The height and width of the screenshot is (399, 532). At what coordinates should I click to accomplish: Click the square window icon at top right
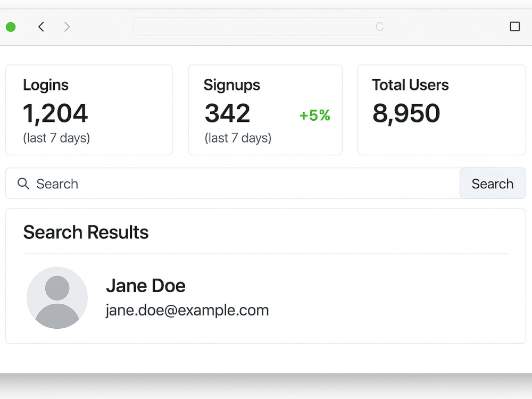pyautogui.click(x=514, y=27)
